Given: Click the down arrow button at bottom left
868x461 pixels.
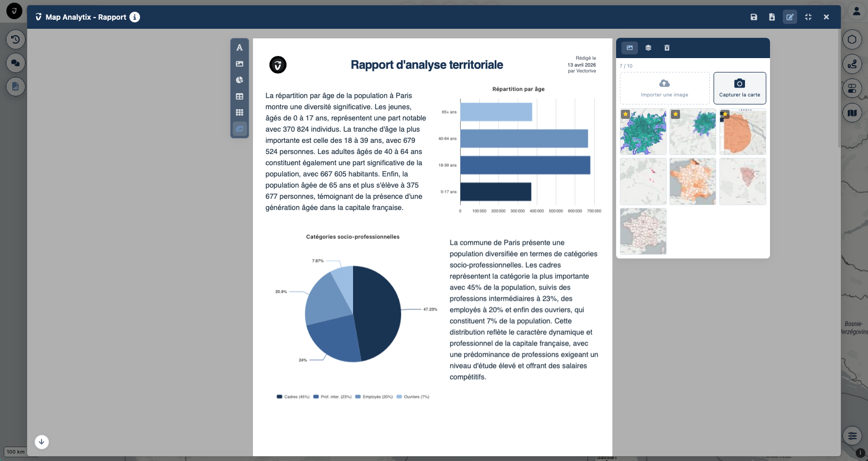Looking at the screenshot, I should pos(42,442).
